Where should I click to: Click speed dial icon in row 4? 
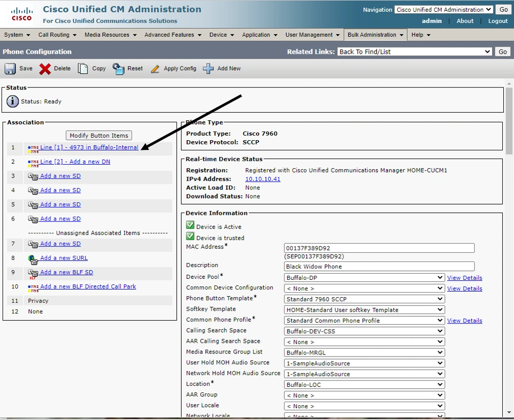pyautogui.click(x=33, y=191)
